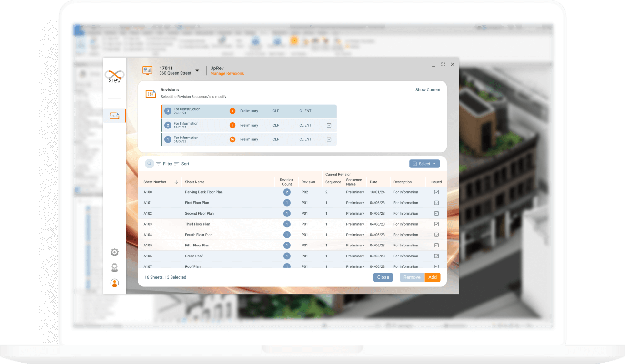Click the orange 0 count badge
625x364 pixels.
point(232,111)
